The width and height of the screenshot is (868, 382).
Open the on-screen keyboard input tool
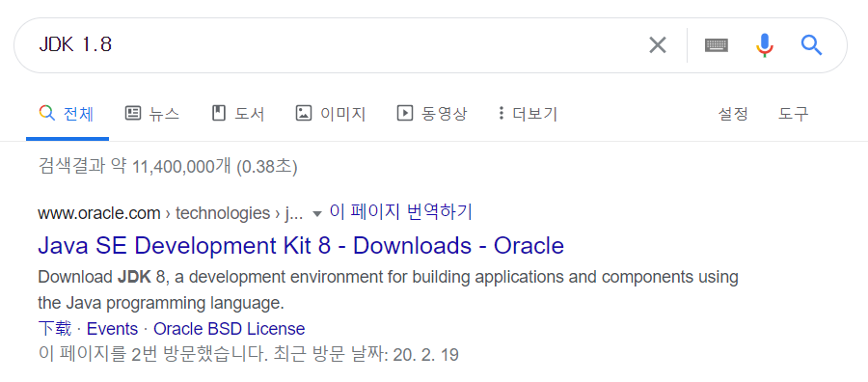(717, 44)
